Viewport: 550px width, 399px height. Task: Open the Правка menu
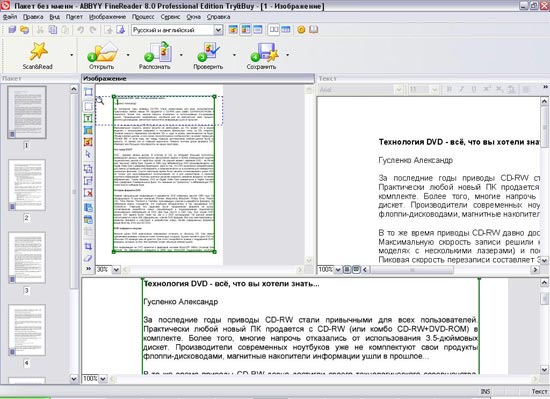[33, 17]
